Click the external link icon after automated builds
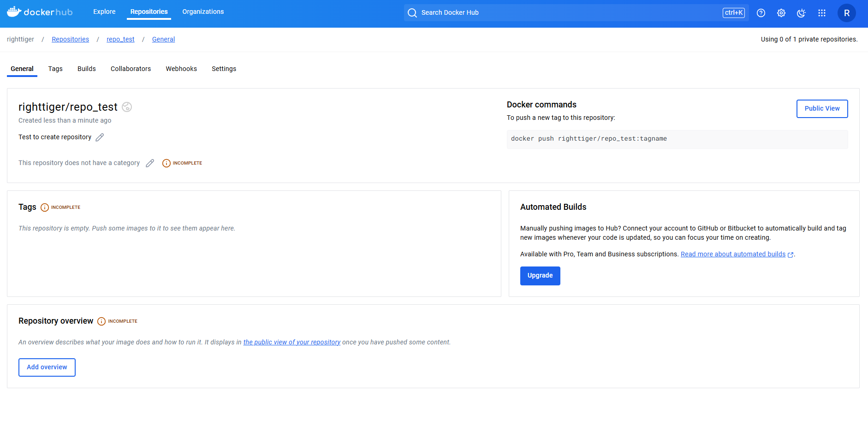Image resolution: width=868 pixels, height=438 pixels. [791, 255]
